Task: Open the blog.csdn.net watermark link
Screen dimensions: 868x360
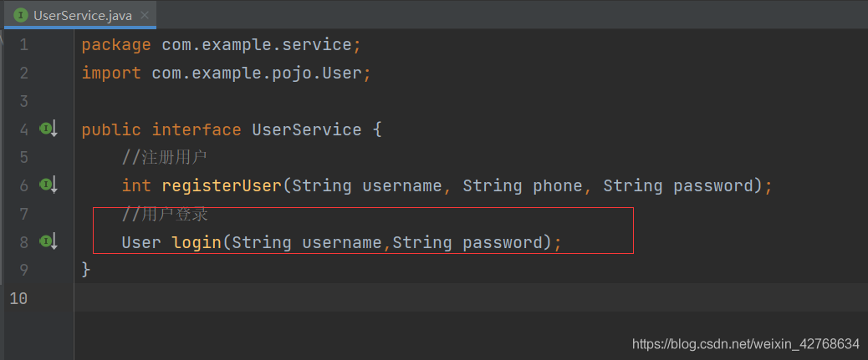Action: coord(746,344)
